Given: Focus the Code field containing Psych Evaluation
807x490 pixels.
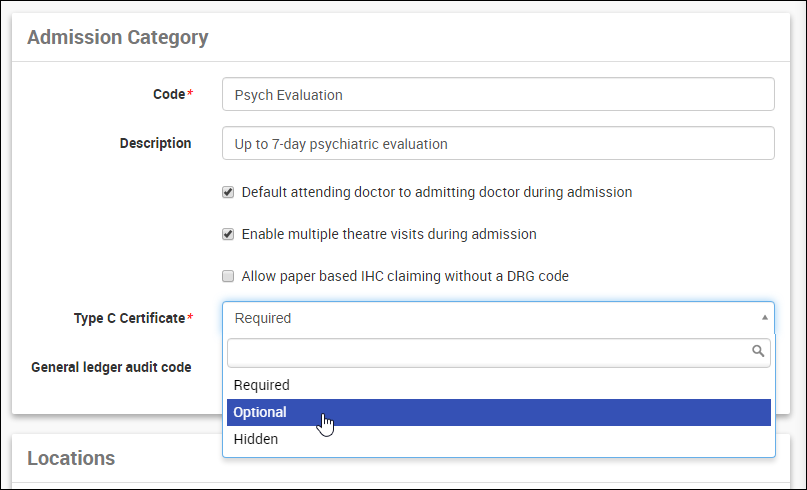Looking at the screenshot, I should click(498, 95).
